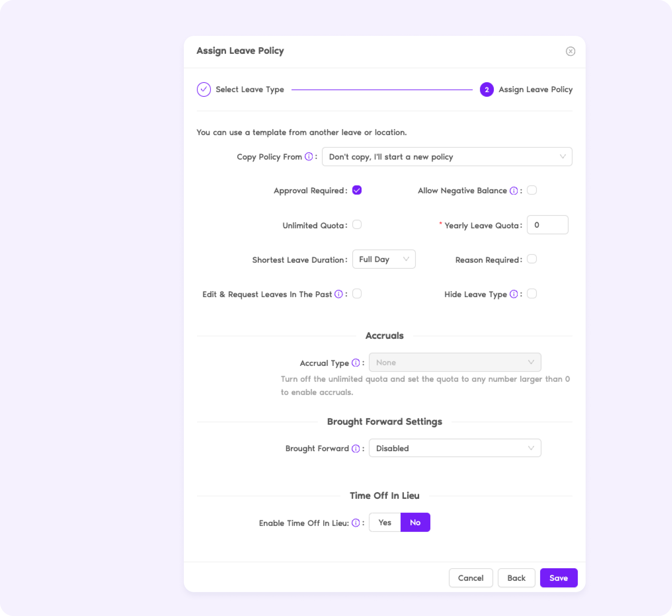Image resolution: width=672 pixels, height=616 pixels.
Task: Enable the Unlimited Quota checkbox
Action: [x=357, y=225]
